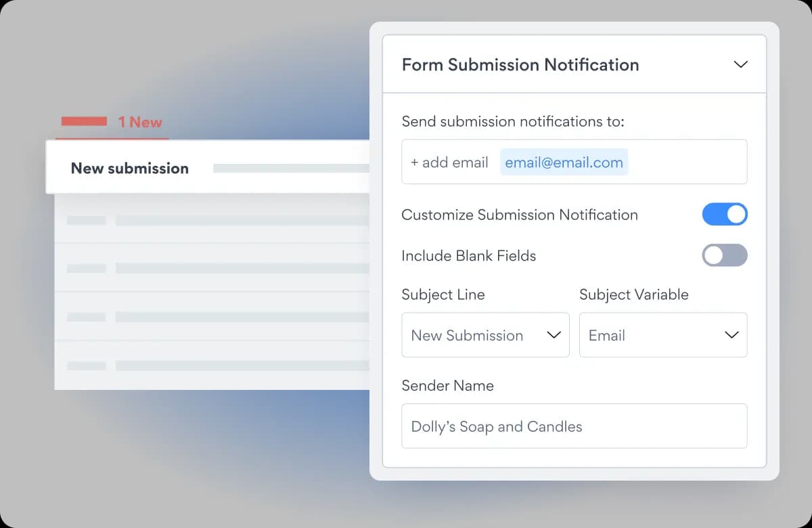This screenshot has width=812, height=528.
Task: Select the last placeholder submission row
Action: tap(212, 366)
